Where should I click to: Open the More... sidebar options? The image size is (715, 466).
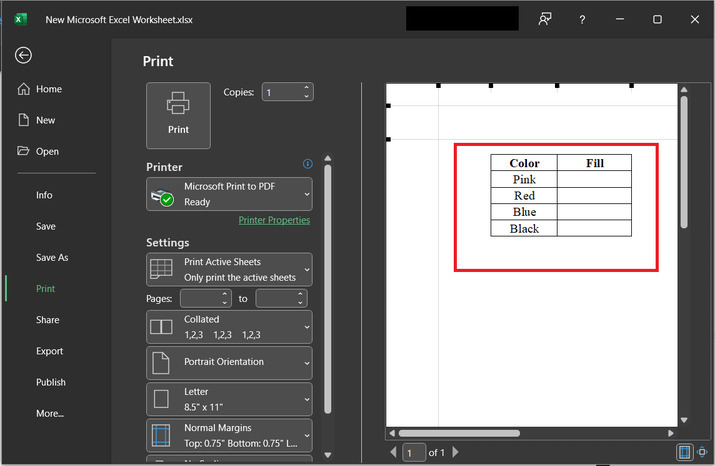pos(50,414)
